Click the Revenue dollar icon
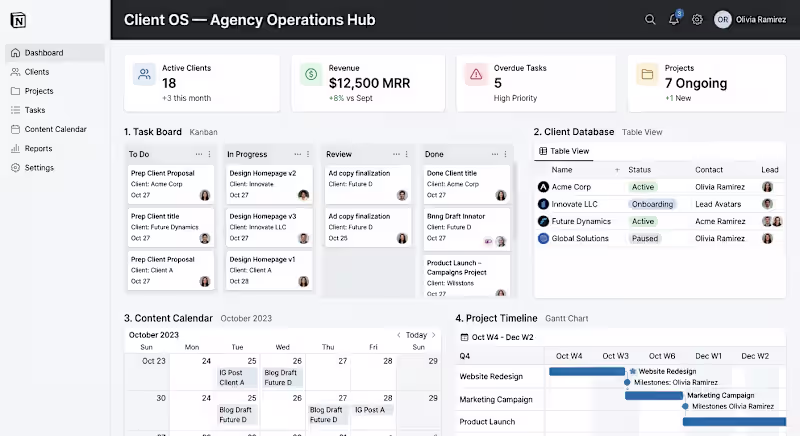This screenshot has width=800, height=436. [311, 74]
